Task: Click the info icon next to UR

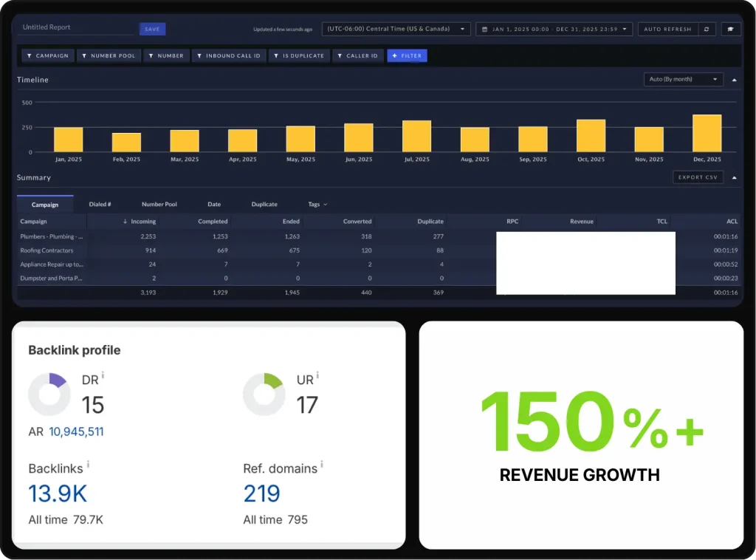Action: [x=319, y=376]
